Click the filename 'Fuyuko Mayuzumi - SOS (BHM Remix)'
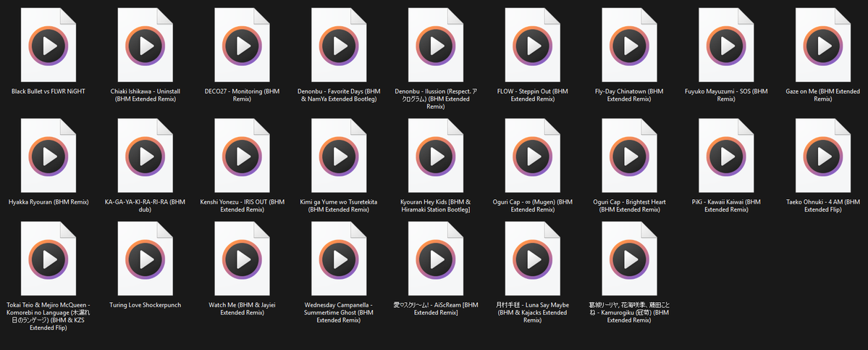 726,95
